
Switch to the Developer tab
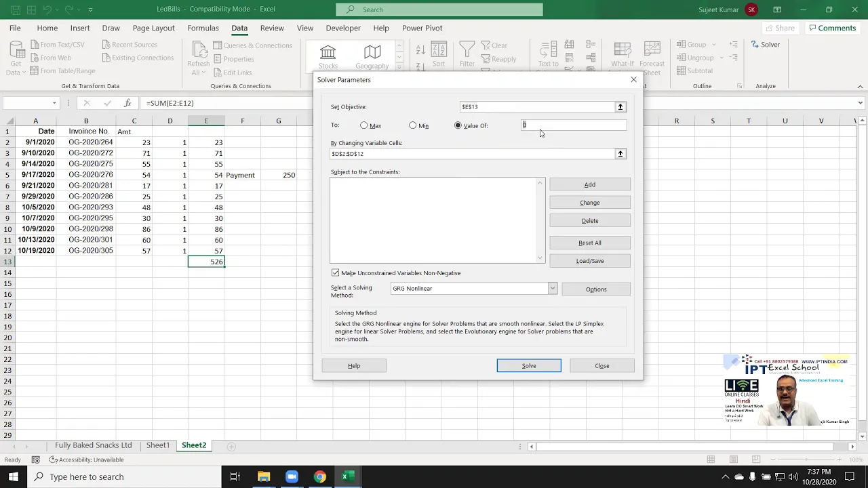(x=343, y=28)
